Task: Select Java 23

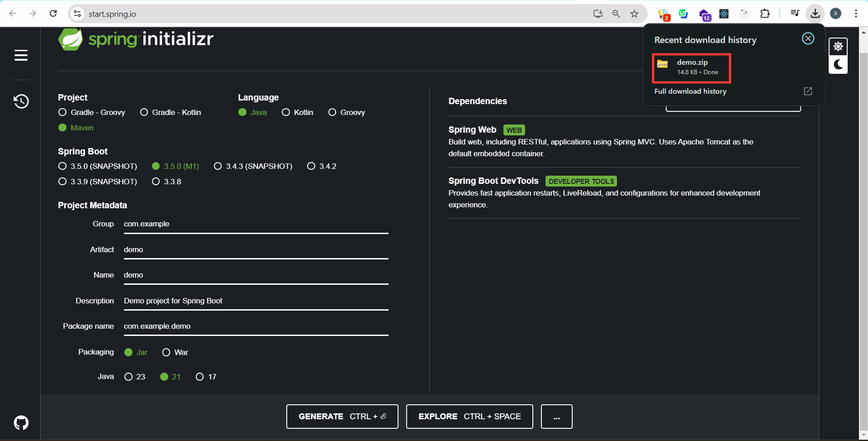Action: point(135,377)
